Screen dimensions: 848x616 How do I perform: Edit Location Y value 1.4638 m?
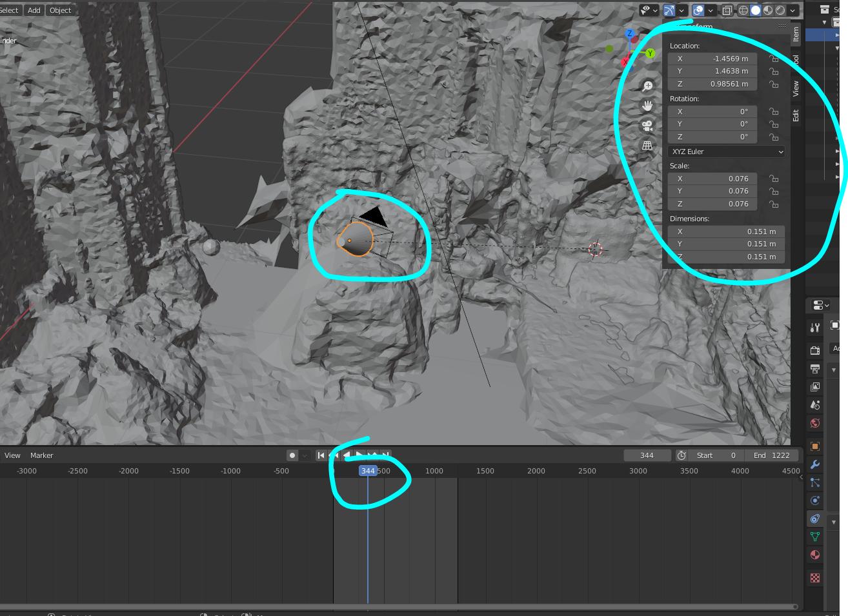[x=712, y=71]
